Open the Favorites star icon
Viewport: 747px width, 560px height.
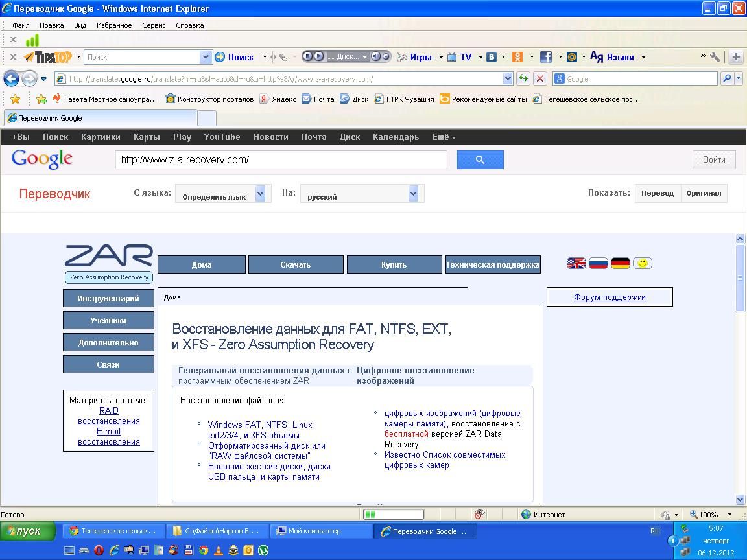pos(16,99)
